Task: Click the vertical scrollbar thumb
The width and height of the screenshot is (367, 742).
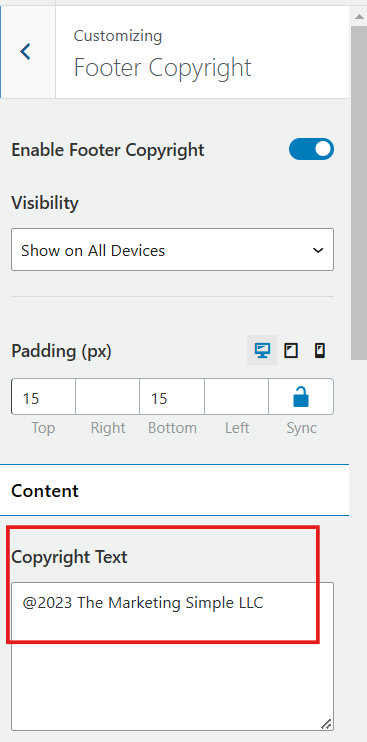Action: 359,193
